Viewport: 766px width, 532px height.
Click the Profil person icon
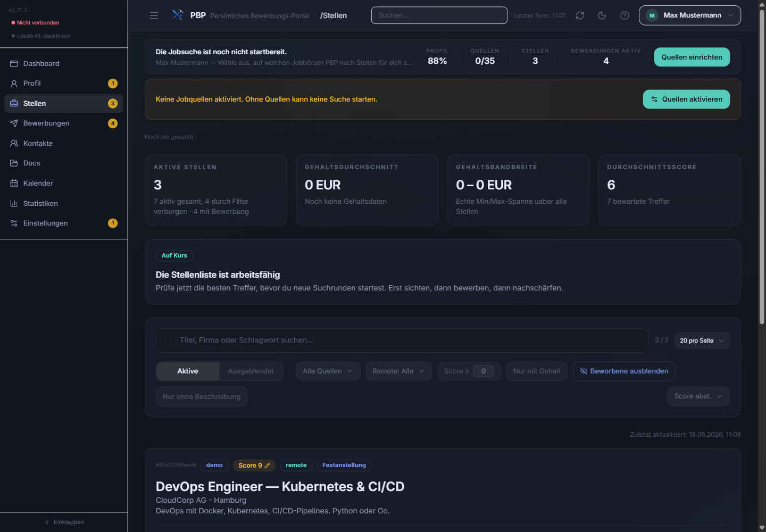tap(14, 84)
